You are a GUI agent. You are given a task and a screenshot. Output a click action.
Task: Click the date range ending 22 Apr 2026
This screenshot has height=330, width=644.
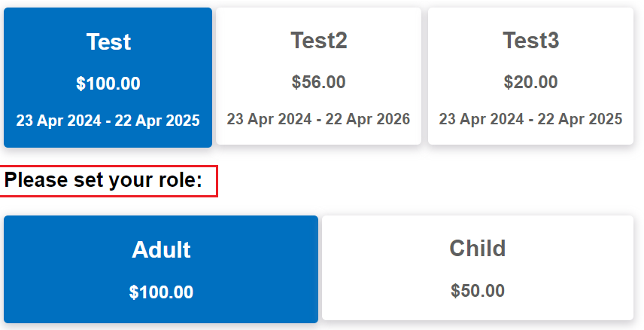pyautogui.click(x=319, y=119)
